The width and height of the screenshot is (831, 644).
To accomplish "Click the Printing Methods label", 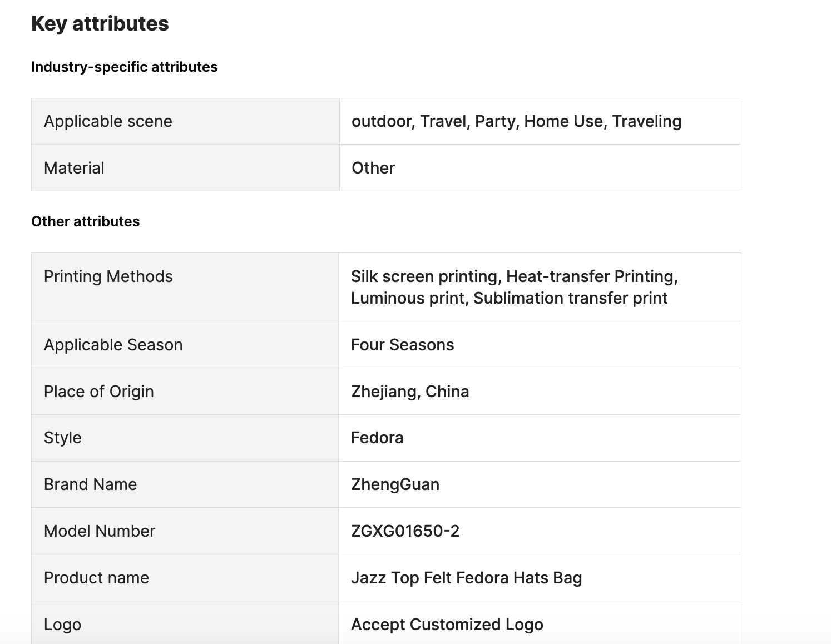I will click(x=108, y=276).
